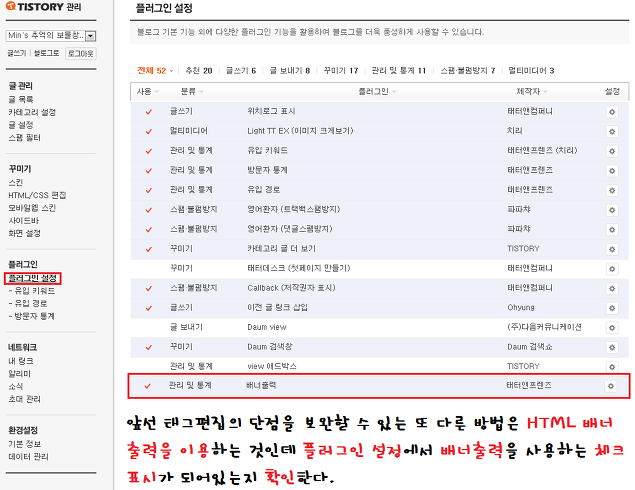Open 화면 설정 in sidebar
The image size is (635, 490).
coord(24,233)
